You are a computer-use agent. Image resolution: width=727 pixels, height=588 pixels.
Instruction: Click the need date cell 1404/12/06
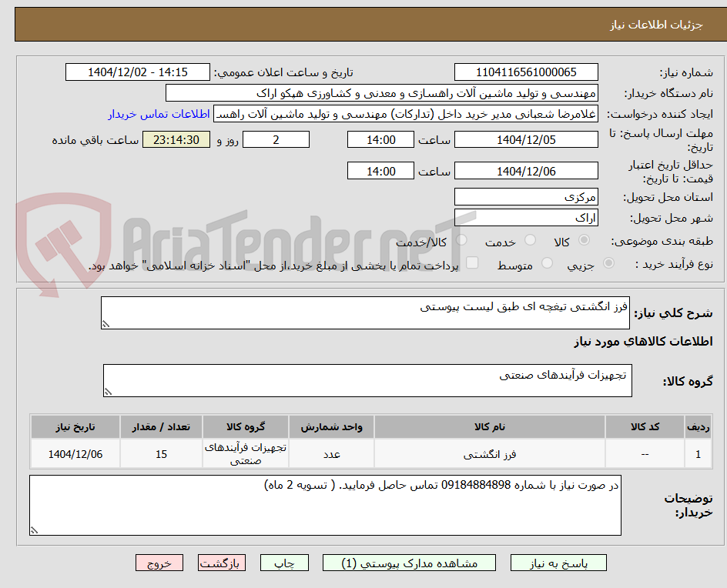75,454
